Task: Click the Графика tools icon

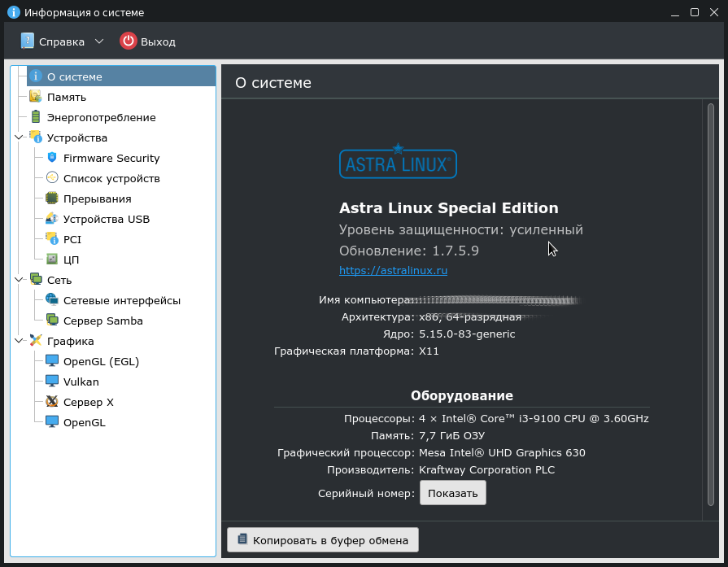Action: (x=36, y=340)
